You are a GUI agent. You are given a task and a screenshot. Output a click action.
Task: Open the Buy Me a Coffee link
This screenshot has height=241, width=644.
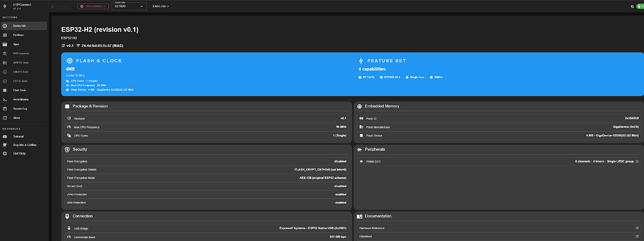[x=24, y=145]
